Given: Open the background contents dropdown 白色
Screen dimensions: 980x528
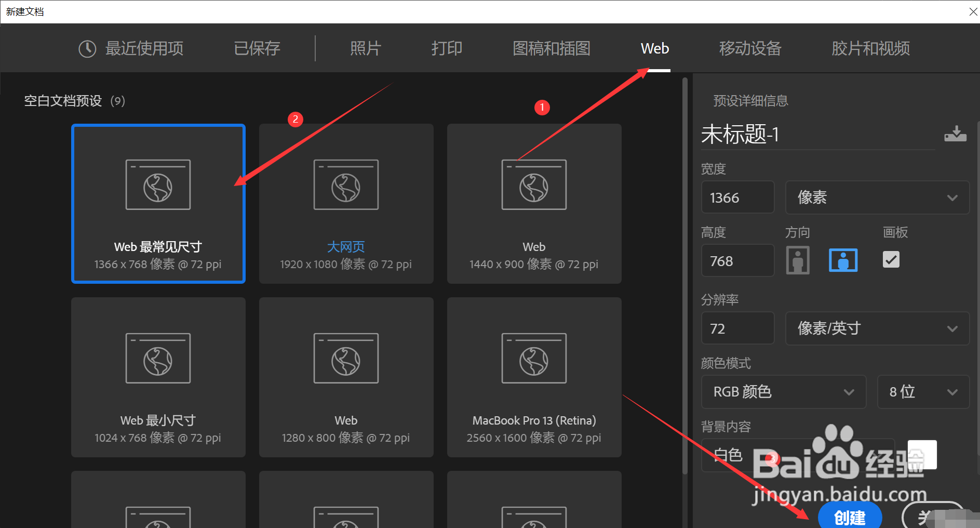Looking at the screenshot, I should point(798,455).
